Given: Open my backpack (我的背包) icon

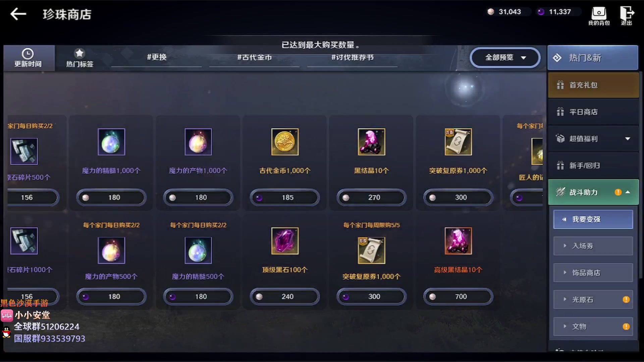Looking at the screenshot, I should click(599, 13).
